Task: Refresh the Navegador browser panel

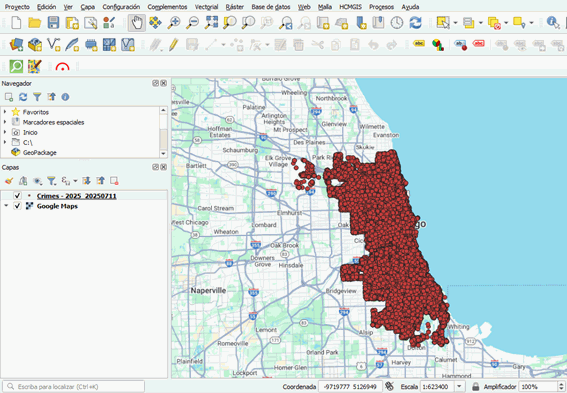Action: pos(23,97)
